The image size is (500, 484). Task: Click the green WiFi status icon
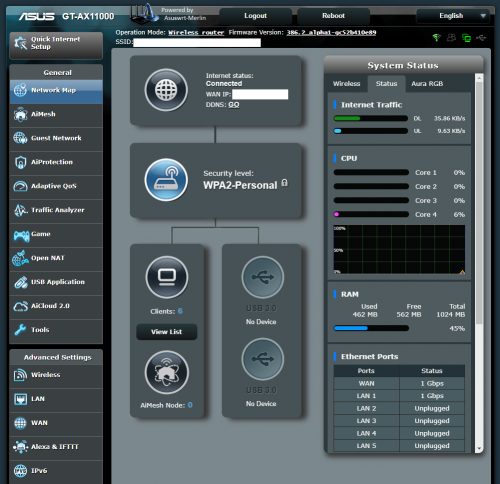point(436,37)
